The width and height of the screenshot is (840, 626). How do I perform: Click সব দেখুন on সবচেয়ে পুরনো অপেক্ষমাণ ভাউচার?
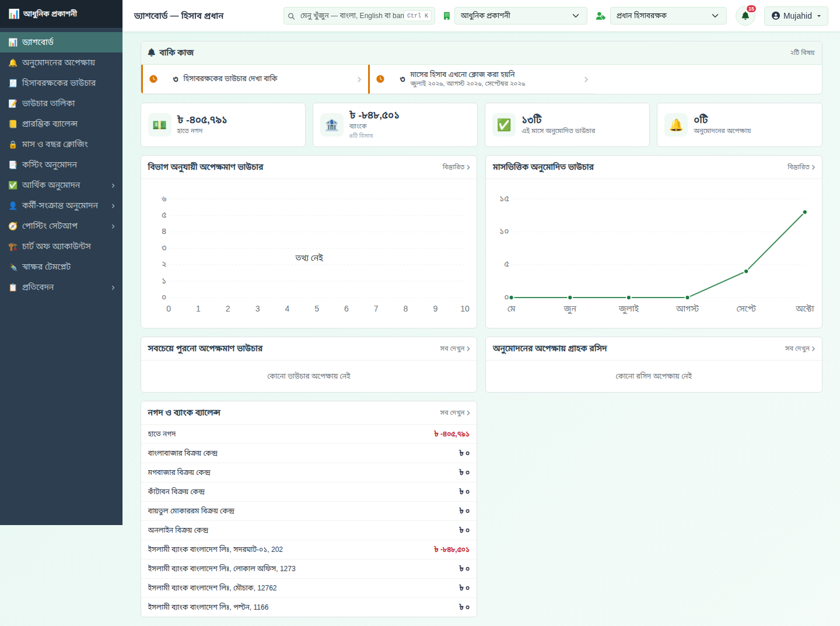[455, 348]
